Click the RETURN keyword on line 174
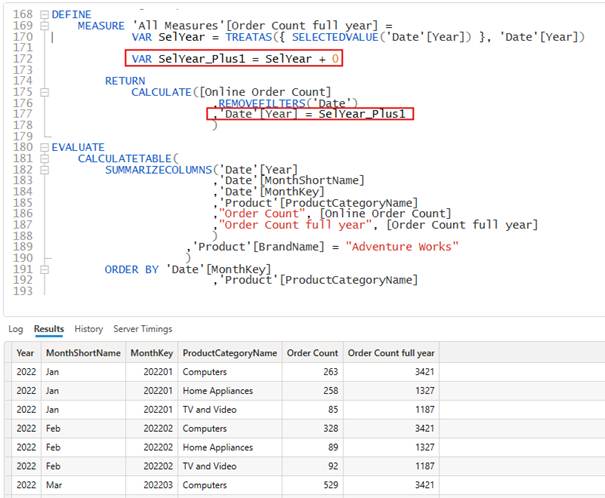Viewport: 605px width, 498px height. tap(125, 81)
